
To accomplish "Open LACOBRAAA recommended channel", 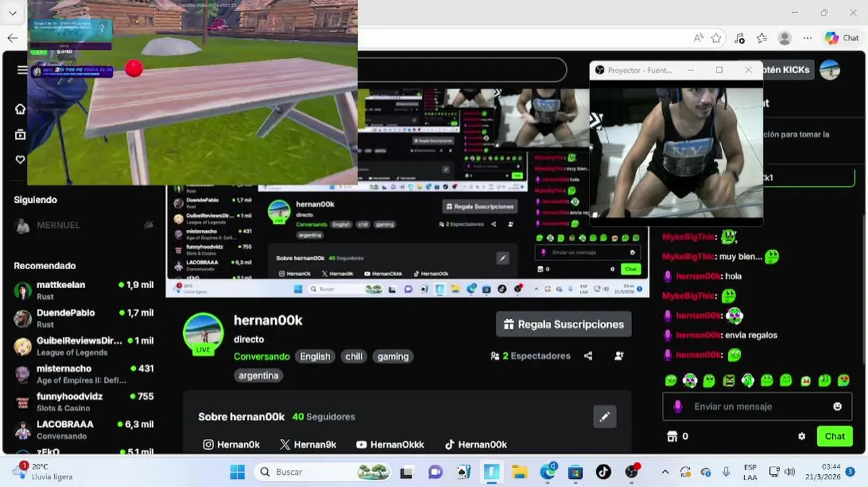I will click(84, 429).
